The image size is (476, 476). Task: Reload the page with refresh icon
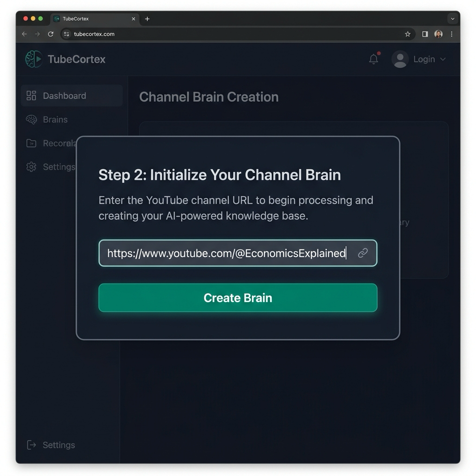pyautogui.click(x=51, y=34)
